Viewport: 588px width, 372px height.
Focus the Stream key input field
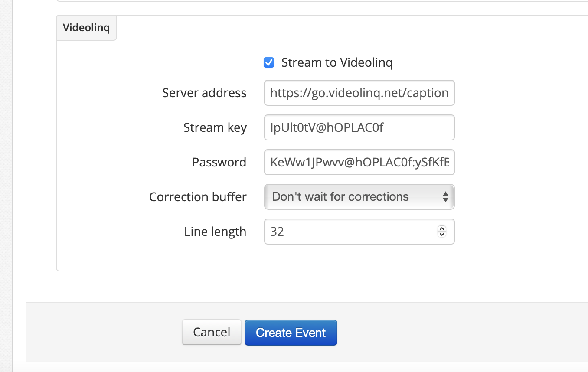point(359,127)
